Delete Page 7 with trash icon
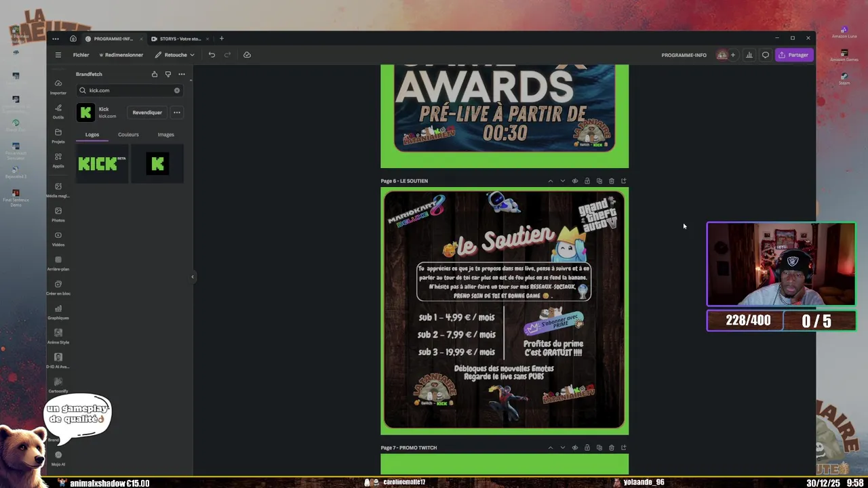This screenshot has height=488, width=868. tap(612, 447)
